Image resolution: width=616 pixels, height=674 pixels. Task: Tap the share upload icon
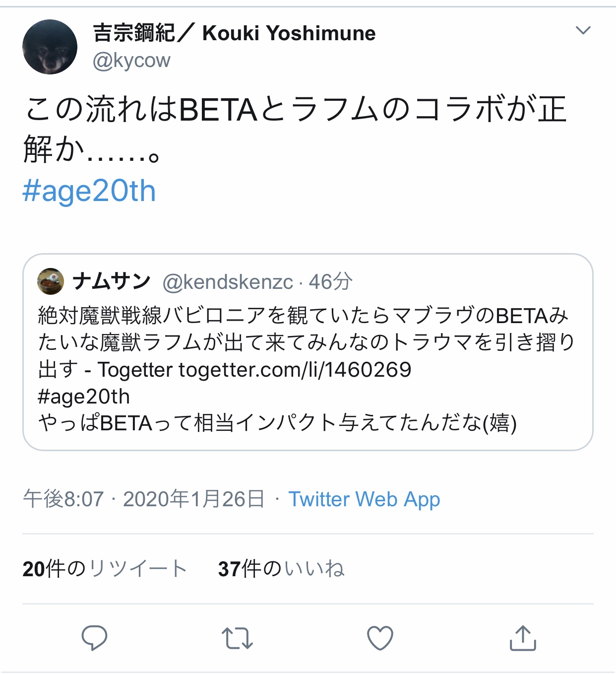[x=523, y=638]
